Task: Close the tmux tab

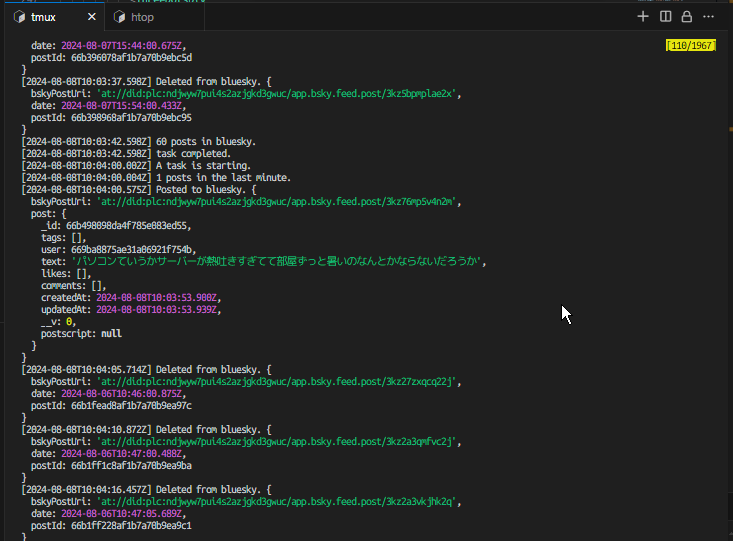Action: click(x=92, y=17)
